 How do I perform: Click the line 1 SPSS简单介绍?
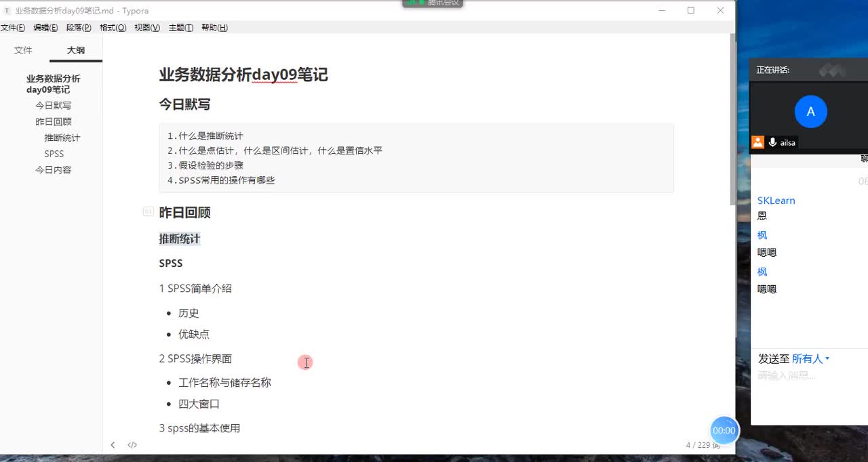pyautogui.click(x=195, y=289)
